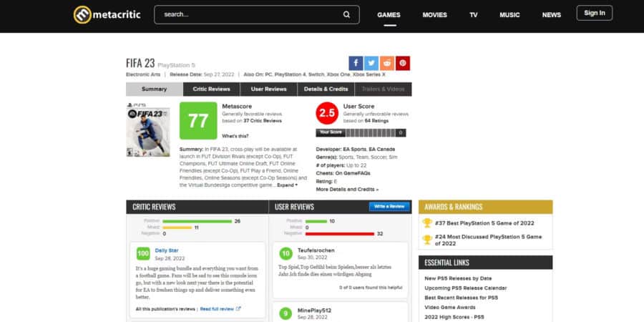Screen dimensions: 644x322
Task: Click the trophy icon beside #37 ranking
Action: (x=427, y=223)
